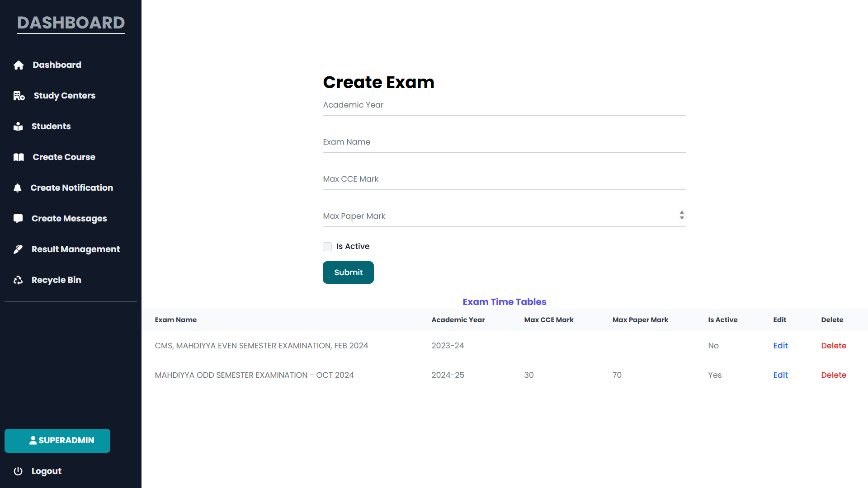Screen dimensions: 868x488
Task: Delete the CMS MAHDIYYA EVEN SEMESTER exam
Action: click(834, 346)
